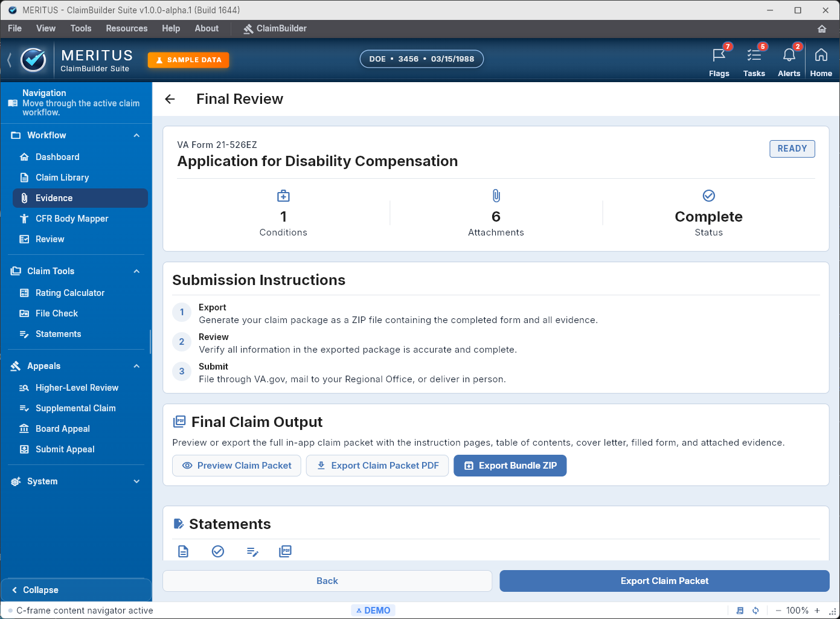Screen dimensions: 840x619
Task: Open the Tools menu
Action: [x=81, y=28]
